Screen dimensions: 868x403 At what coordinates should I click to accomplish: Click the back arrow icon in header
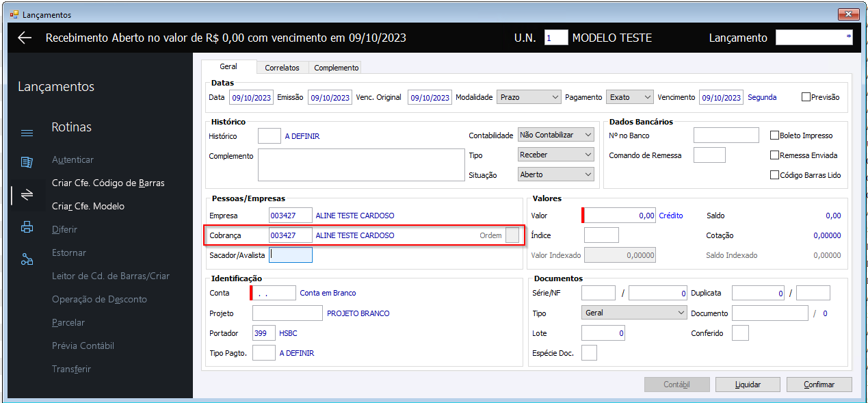[25, 38]
